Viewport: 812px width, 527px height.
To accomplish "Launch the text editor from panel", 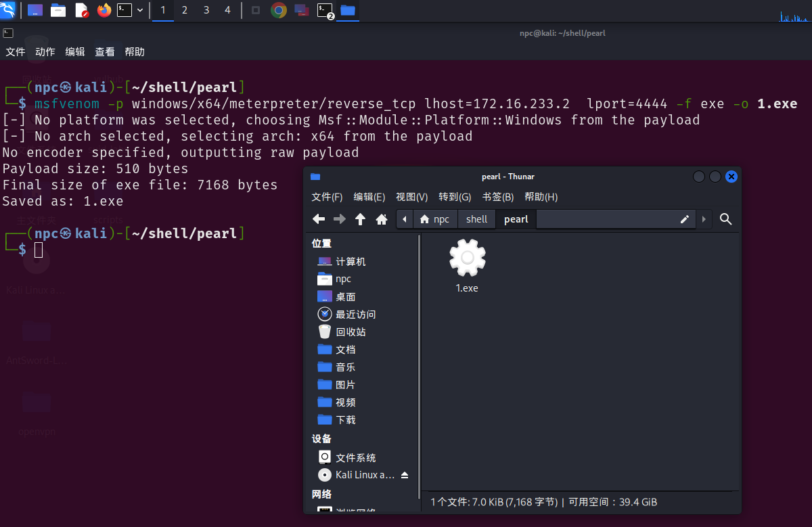I will 81,10.
